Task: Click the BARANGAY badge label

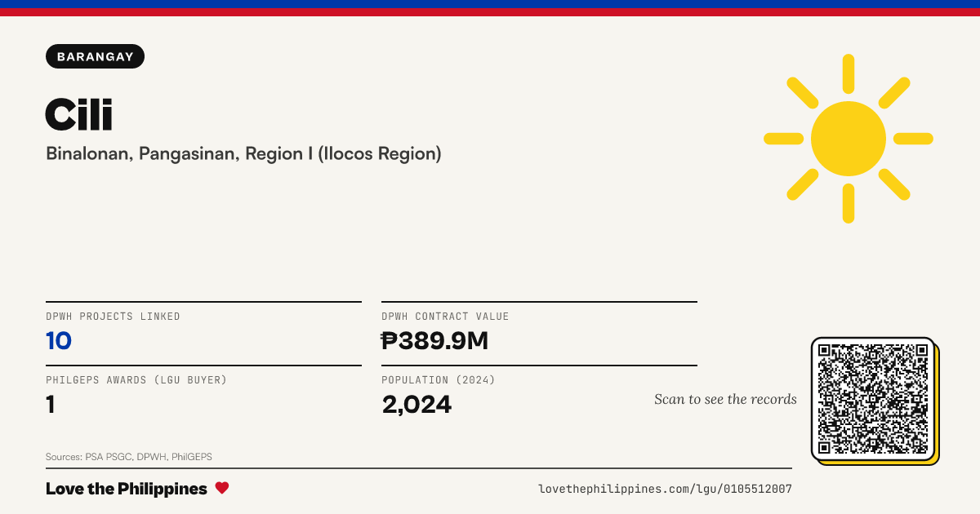Action: point(96,56)
